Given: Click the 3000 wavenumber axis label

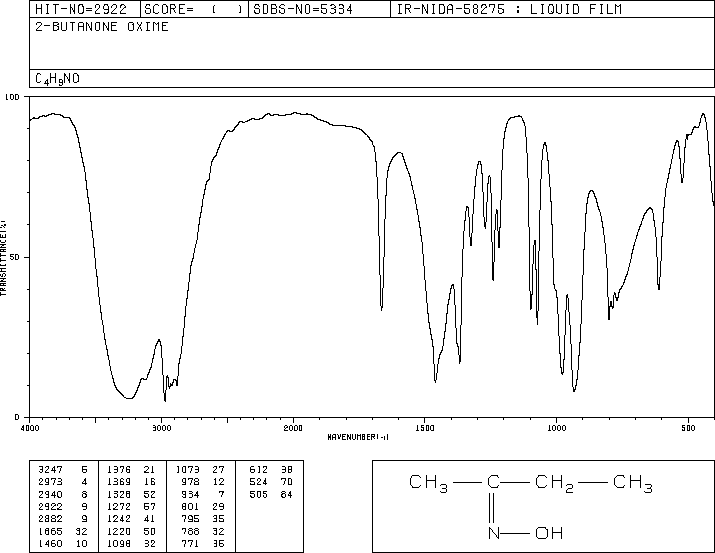Looking at the screenshot, I should [x=162, y=428].
